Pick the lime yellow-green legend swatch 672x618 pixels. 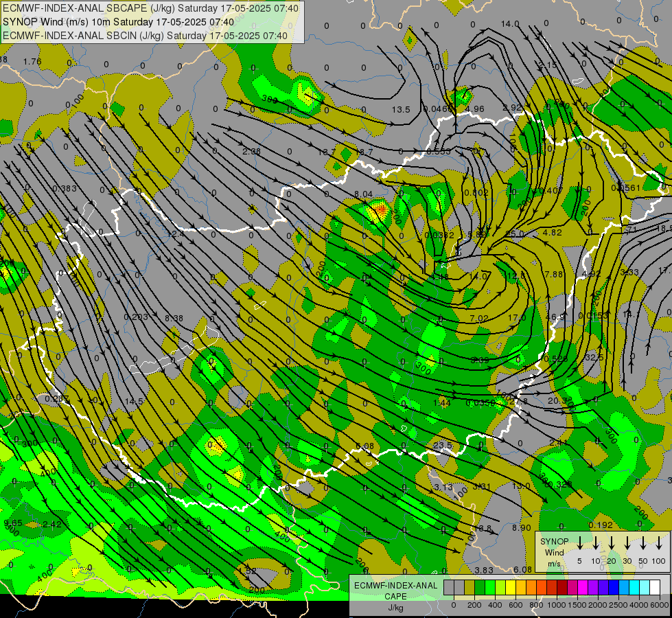click(500, 587)
